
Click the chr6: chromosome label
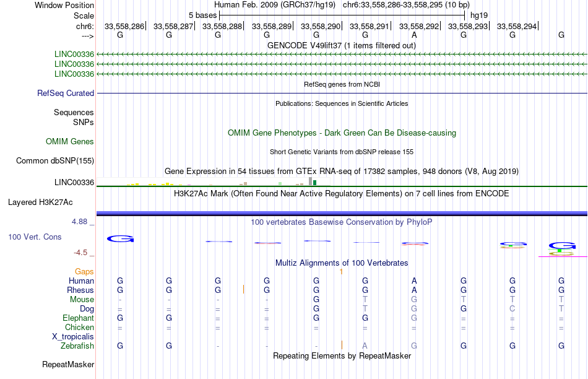tap(85, 26)
